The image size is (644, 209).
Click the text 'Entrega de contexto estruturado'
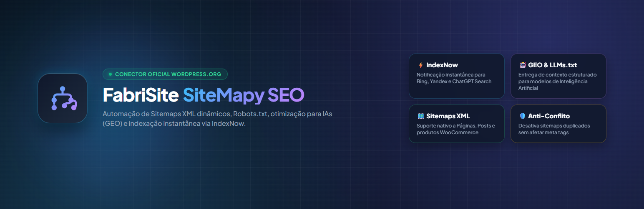click(558, 75)
